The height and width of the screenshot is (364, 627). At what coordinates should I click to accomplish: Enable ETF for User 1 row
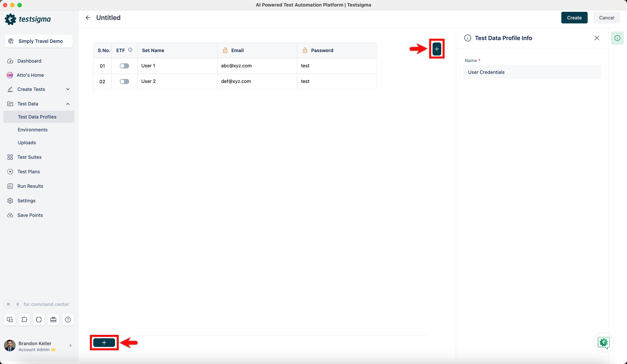coord(124,66)
